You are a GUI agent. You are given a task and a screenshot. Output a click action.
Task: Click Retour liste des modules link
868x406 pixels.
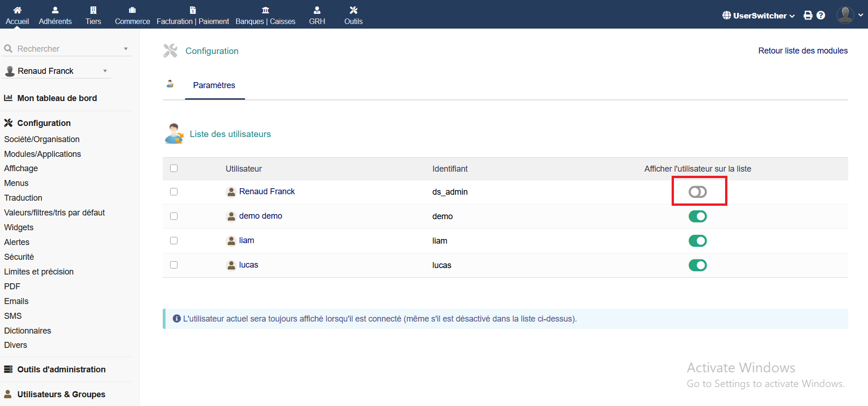click(x=803, y=51)
